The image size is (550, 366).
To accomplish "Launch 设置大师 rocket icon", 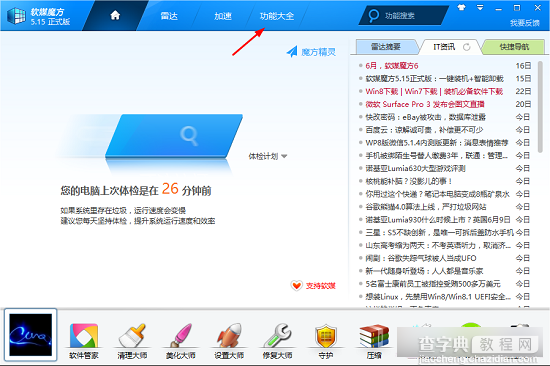I will (229, 340).
